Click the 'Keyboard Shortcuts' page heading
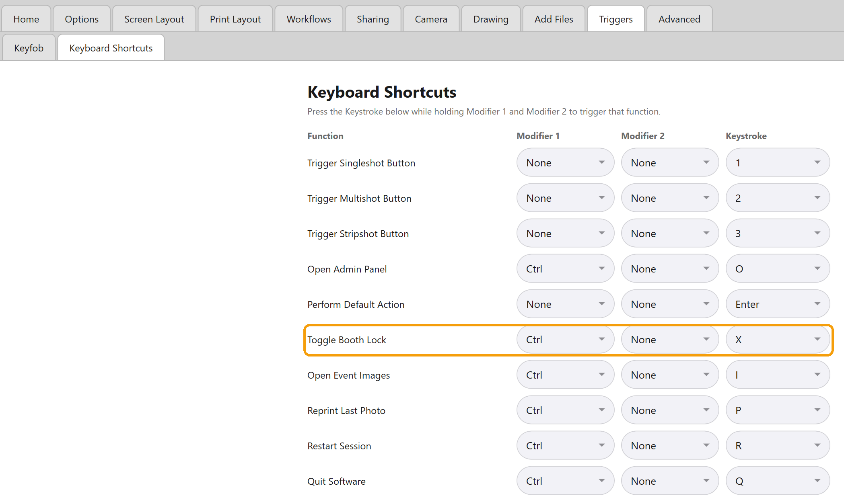Screen dimensions: 844x504 coord(382,92)
